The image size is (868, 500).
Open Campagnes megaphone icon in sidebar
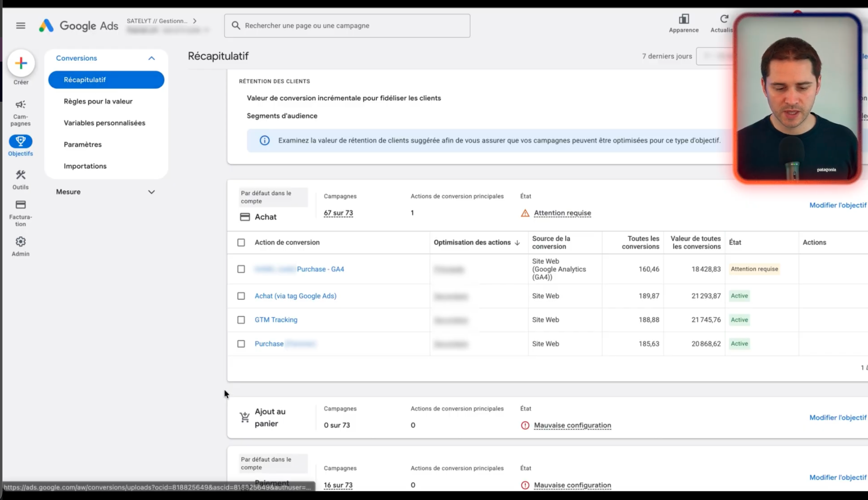click(x=21, y=105)
